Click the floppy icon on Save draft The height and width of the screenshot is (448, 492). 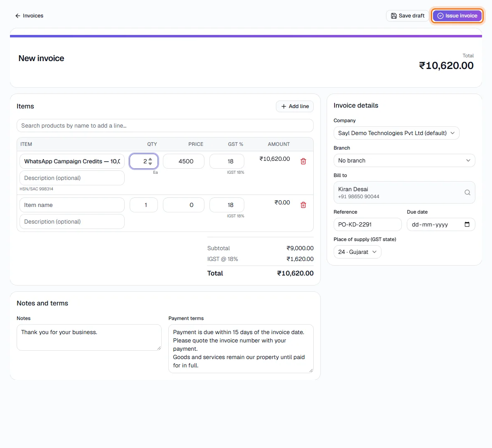pyautogui.click(x=394, y=16)
